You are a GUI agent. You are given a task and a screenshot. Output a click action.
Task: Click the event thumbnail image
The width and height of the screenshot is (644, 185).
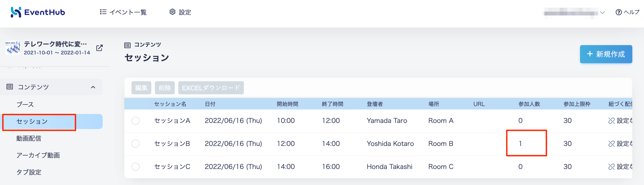[13, 48]
